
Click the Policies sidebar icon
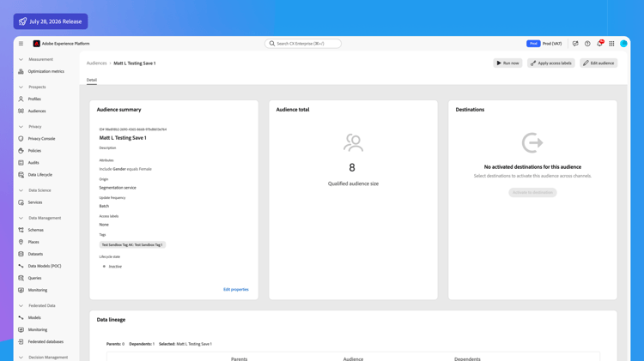(x=21, y=151)
